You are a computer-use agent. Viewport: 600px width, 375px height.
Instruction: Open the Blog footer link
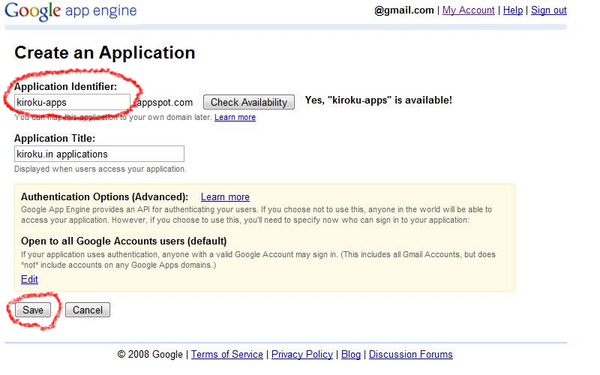(x=351, y=354)
